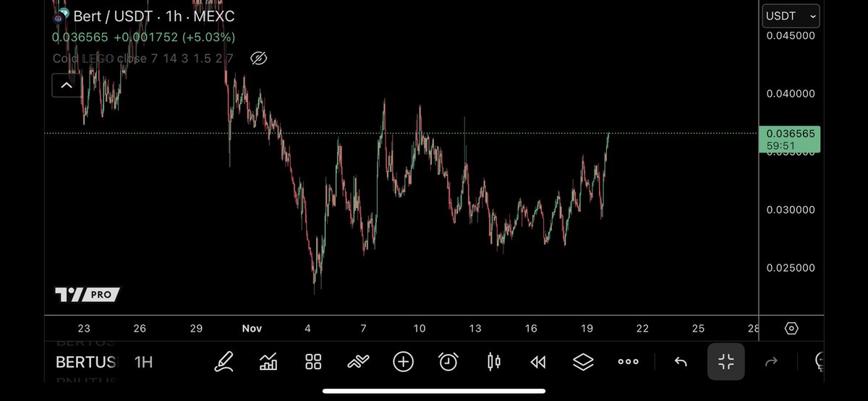This screenshot has width=868, height=401.
Task: Click the 10 date label on time axis
Action: pos(420,328)
